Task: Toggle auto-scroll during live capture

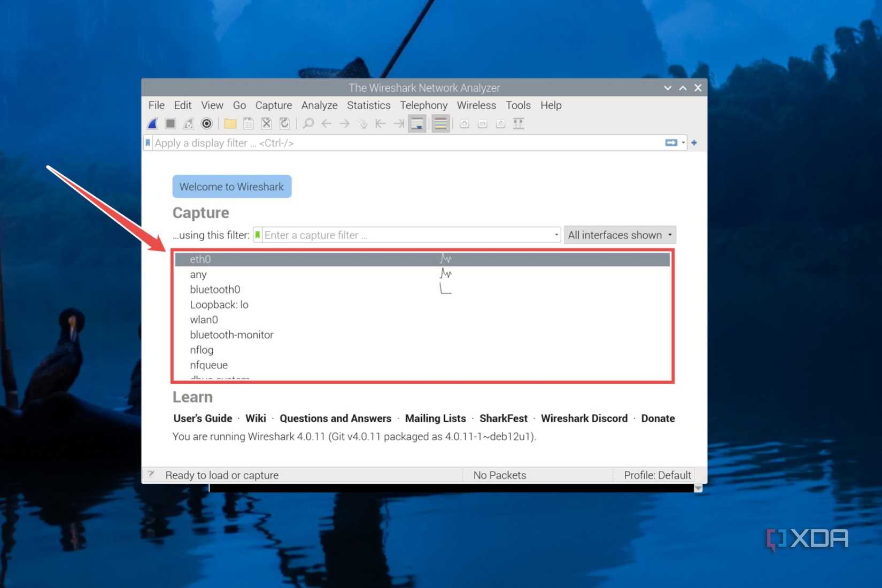Action: (x=417, y=124)
